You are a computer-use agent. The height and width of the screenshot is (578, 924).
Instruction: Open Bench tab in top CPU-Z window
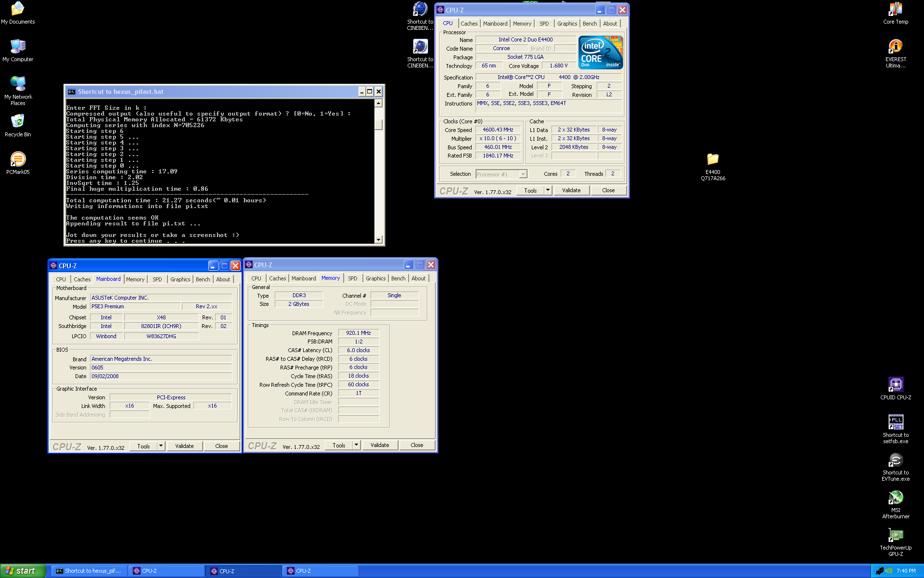point(590,24)
